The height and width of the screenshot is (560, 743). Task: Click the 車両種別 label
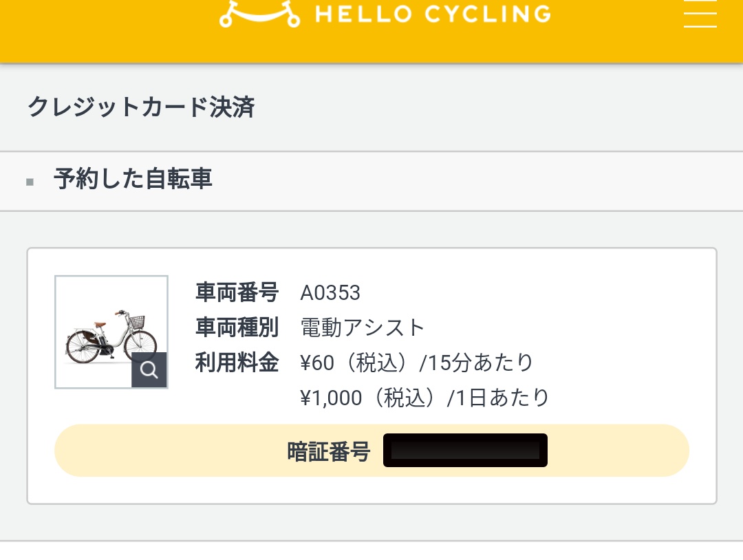237,327
